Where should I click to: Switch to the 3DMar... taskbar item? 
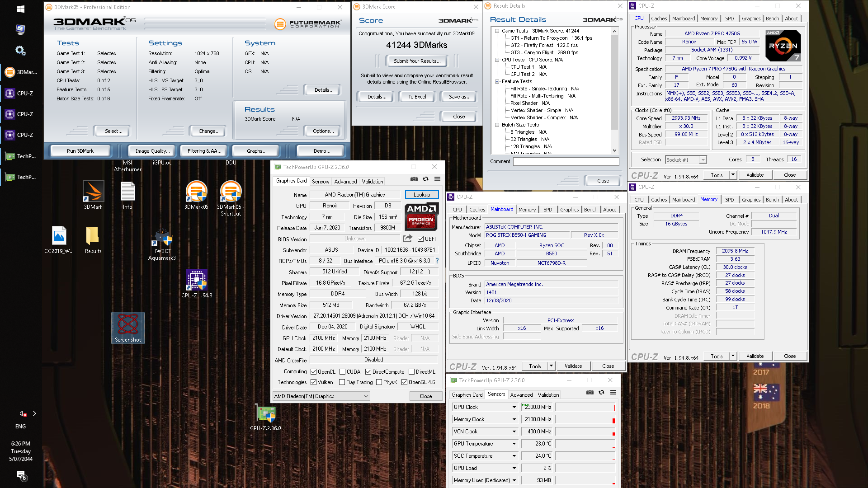click(x=21, y=72)
